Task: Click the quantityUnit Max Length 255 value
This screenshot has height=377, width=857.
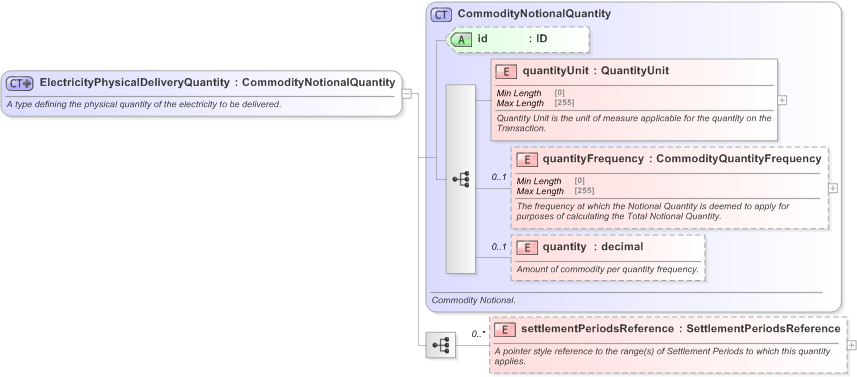Action: (x=564, y=103)
